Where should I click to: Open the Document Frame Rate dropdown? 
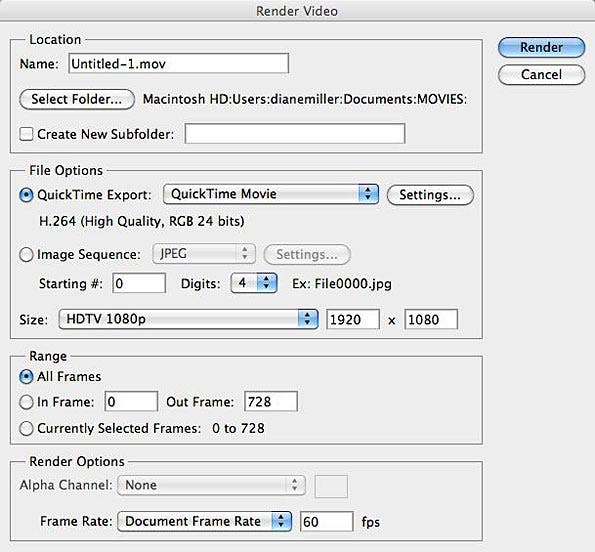[x=205, y=521]
